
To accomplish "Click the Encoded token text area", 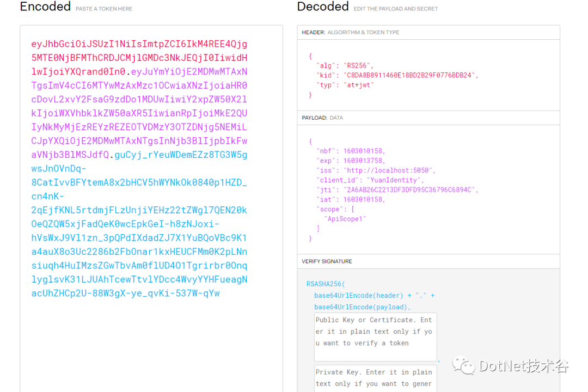I will [151, 209].
